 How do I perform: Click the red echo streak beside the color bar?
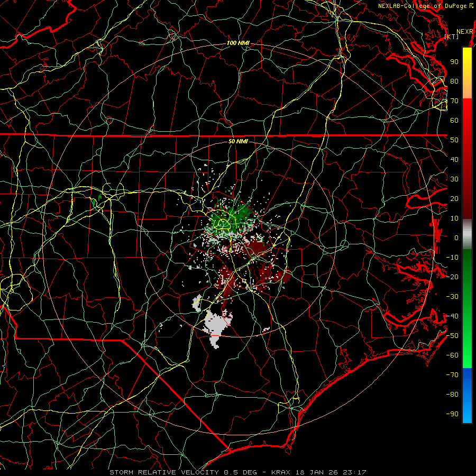436,235
